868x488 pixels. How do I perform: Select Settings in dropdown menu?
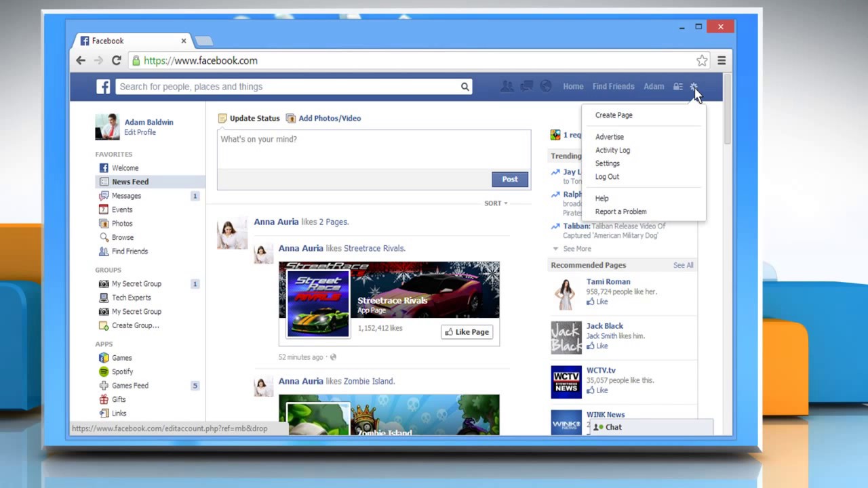tap(608, 163)
